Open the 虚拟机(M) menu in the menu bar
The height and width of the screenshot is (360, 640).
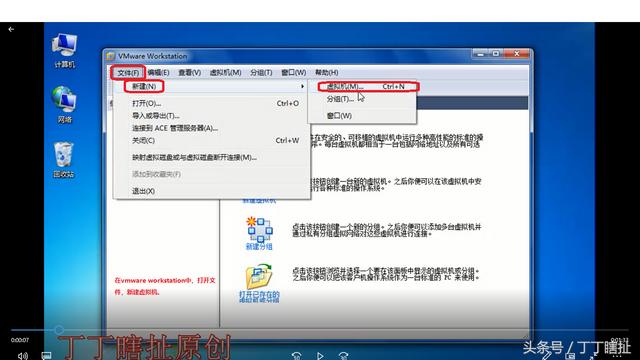[x=225, y=73]
